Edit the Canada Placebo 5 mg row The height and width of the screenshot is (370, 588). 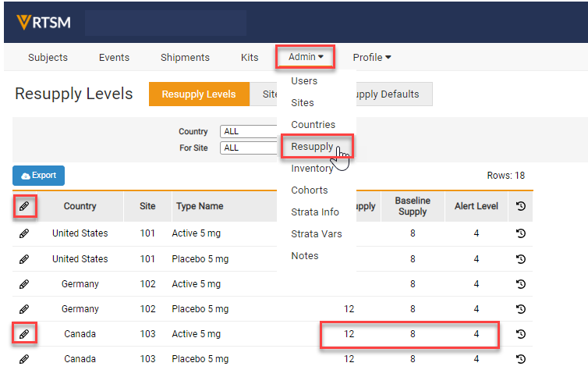tap(24, 359)
